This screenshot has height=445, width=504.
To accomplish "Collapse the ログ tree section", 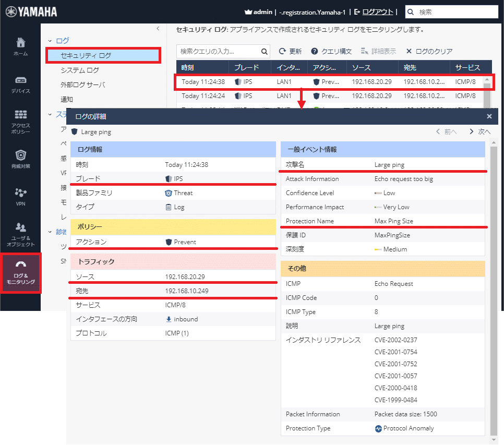I will [x=50, y=41].
